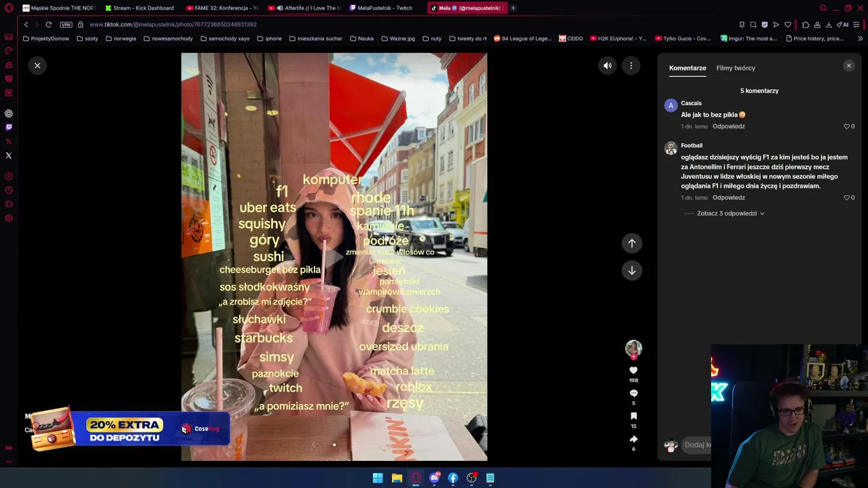Open the 'mieszkania suchar' bookmark folder
Viewport: 868px width, 488px height.
tap(315, 39)
